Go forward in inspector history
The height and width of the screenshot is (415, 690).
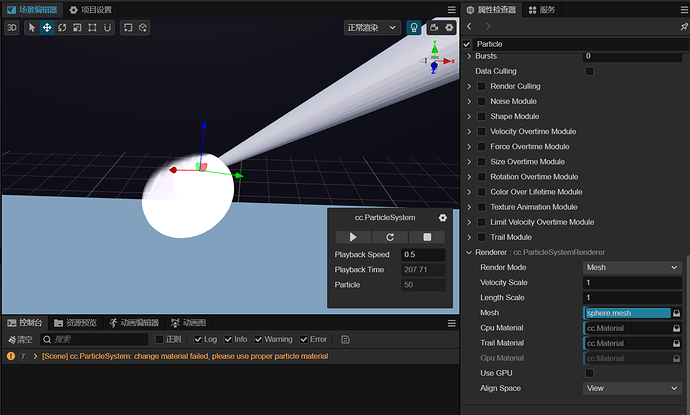[488, 26]
